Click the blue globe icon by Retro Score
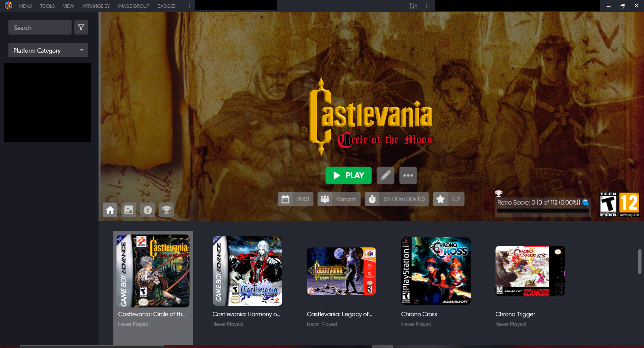 585,202
